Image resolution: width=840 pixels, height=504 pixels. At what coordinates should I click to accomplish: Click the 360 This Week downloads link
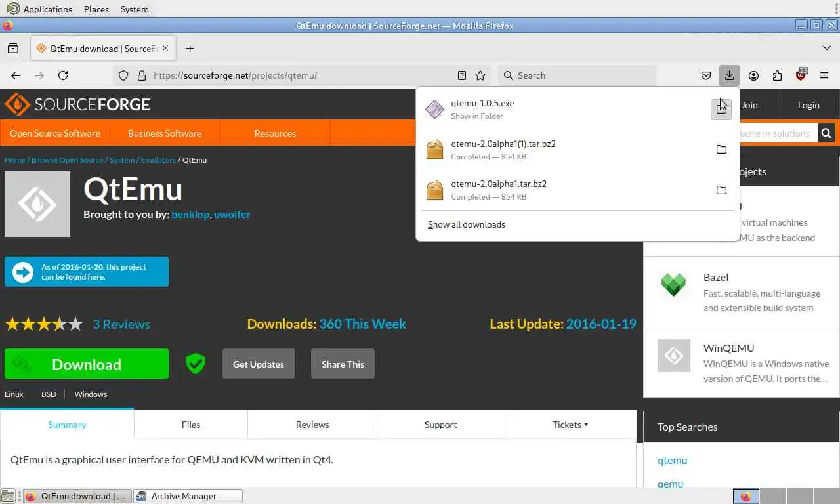[x=362, y=324]
